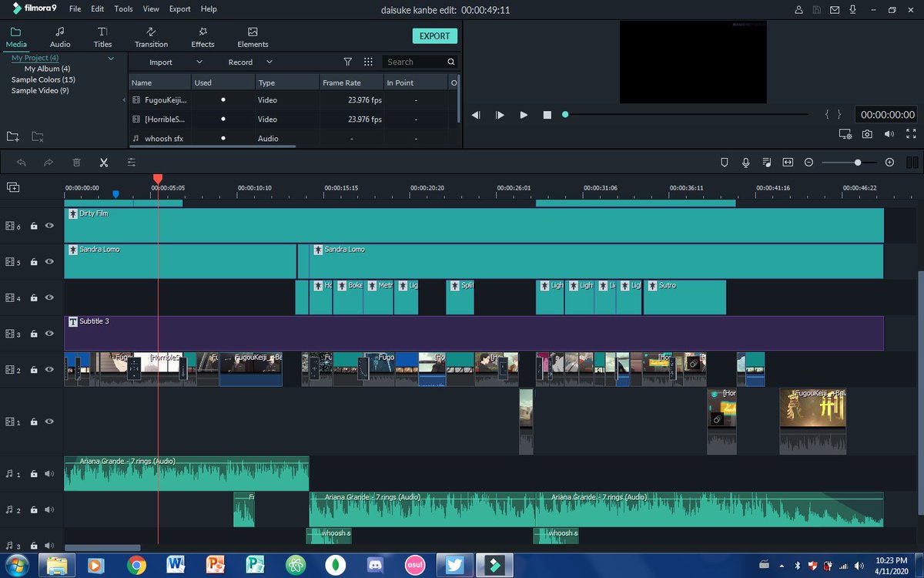Viewport: 924px width, 578px height.
Task: Hide video track 5 with eye
Action: (x=49, y=261)
